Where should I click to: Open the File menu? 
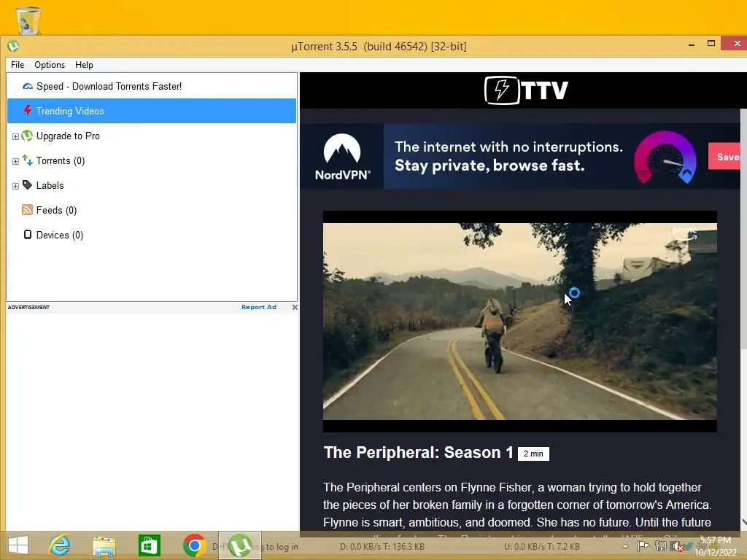[18, 65]
